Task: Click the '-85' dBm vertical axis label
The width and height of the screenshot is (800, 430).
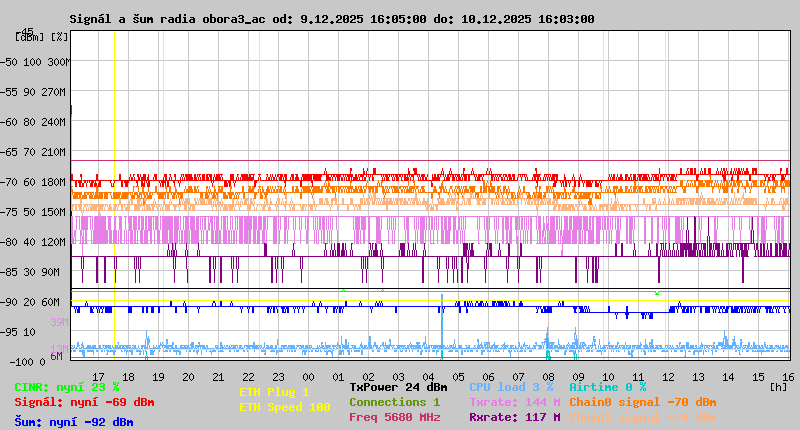Action: pos(9,272)
